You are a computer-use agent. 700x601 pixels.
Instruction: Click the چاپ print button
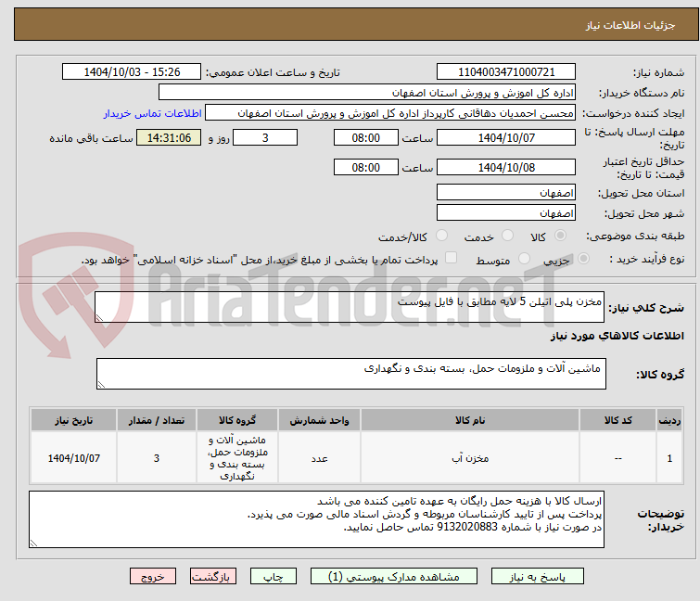(274, 577)
